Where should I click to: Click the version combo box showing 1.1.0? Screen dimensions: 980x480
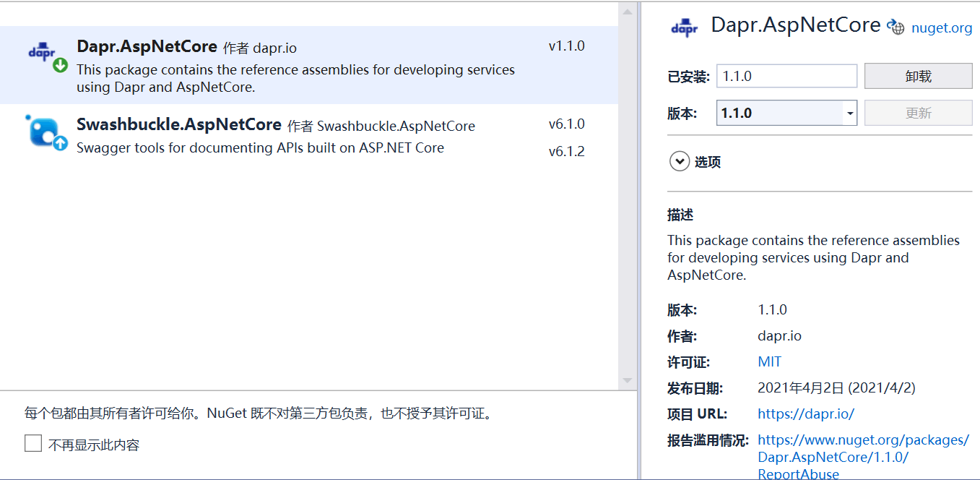coord(786,113)
